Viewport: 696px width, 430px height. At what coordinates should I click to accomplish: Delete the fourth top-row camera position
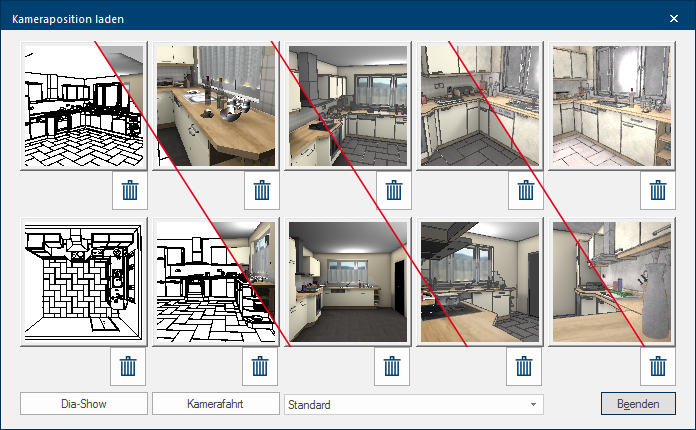[525, 190]
